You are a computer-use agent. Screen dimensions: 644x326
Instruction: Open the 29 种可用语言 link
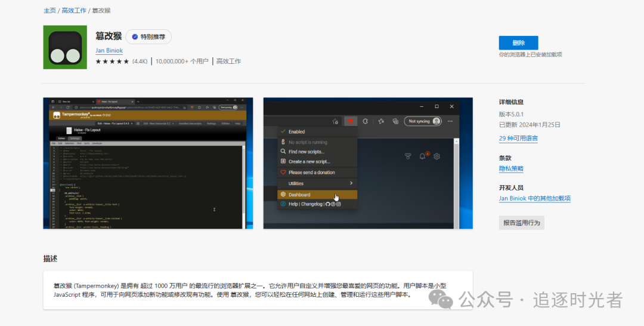tap(518, 139)
